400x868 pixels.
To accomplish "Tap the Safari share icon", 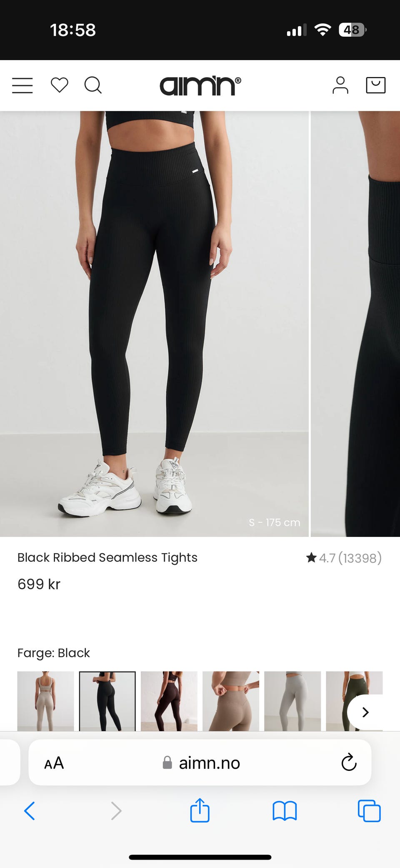I will [x=200, y=810].
